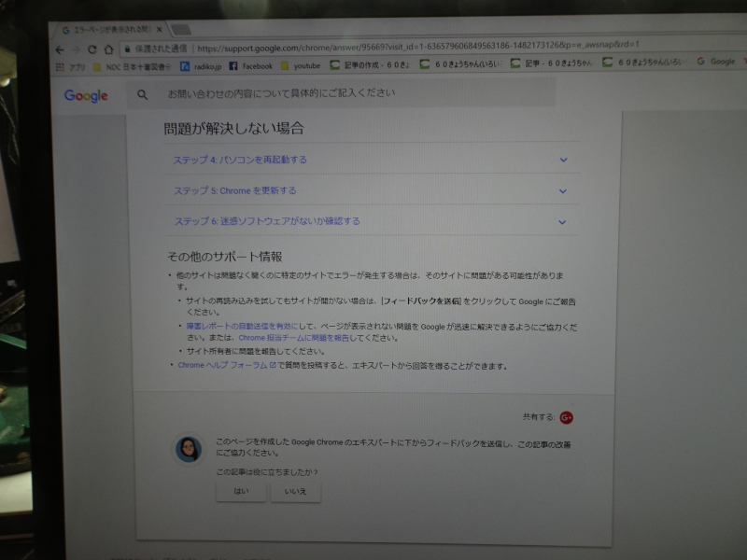Click the この記事は役に立ちましたか？ text

267,472
